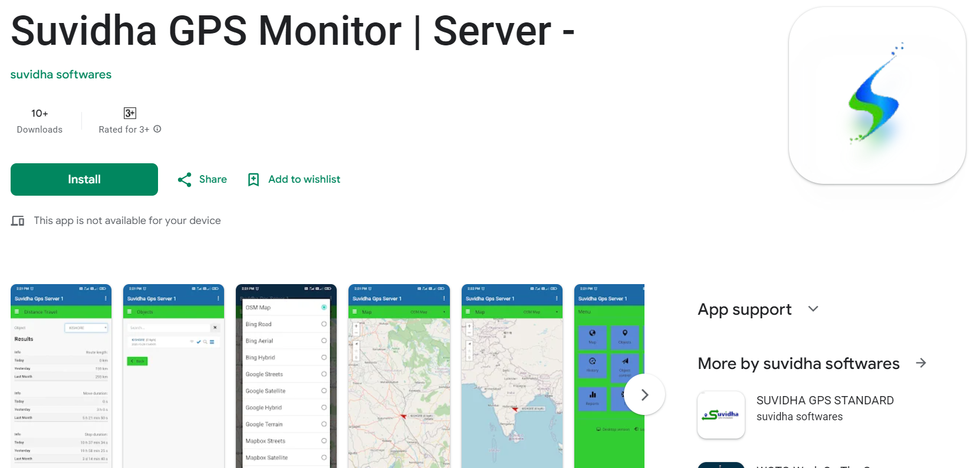The height and width of the screenshot is (468, 980).
Task: Open the Distance Travel screenshot thumbnail
Action: [61, 376]
